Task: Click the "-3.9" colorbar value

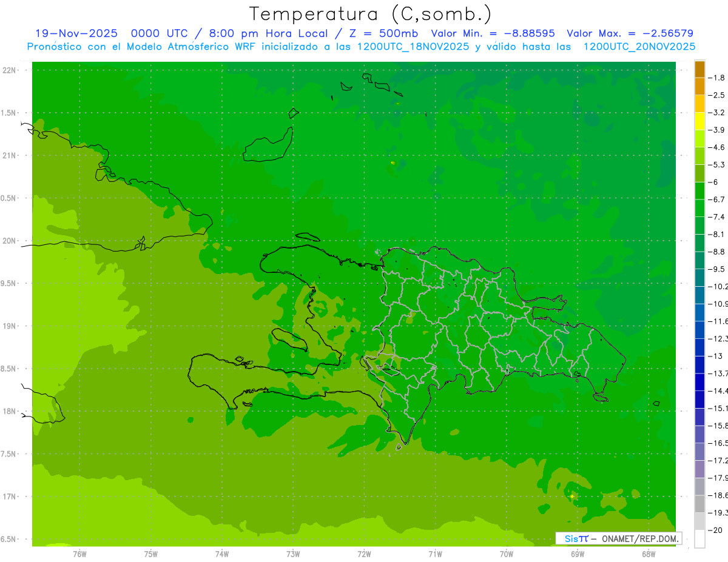Action: point(716,130)
